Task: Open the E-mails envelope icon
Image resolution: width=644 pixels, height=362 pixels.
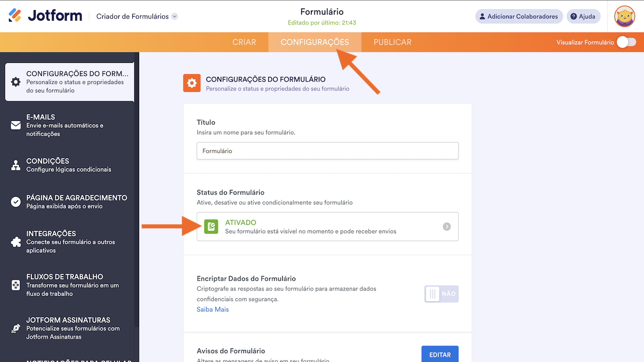Action: point(16,125)
